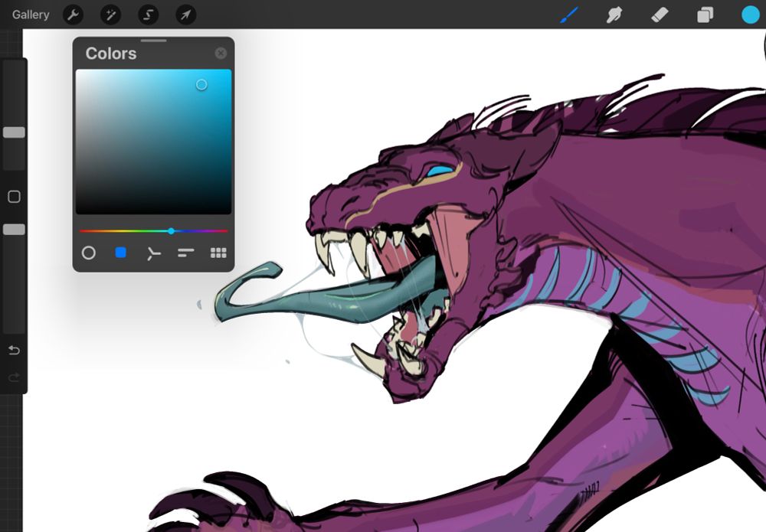This screenshot has height=532, width=766.
Task: Switch to the Harmony color mode
Action: (x=153, y=253)
